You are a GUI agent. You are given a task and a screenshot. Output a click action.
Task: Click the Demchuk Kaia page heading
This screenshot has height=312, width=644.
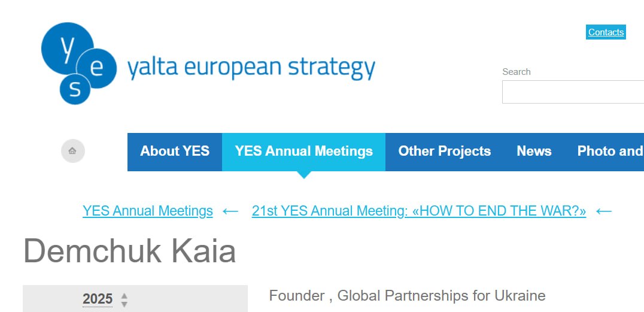[x=129, y=250]
